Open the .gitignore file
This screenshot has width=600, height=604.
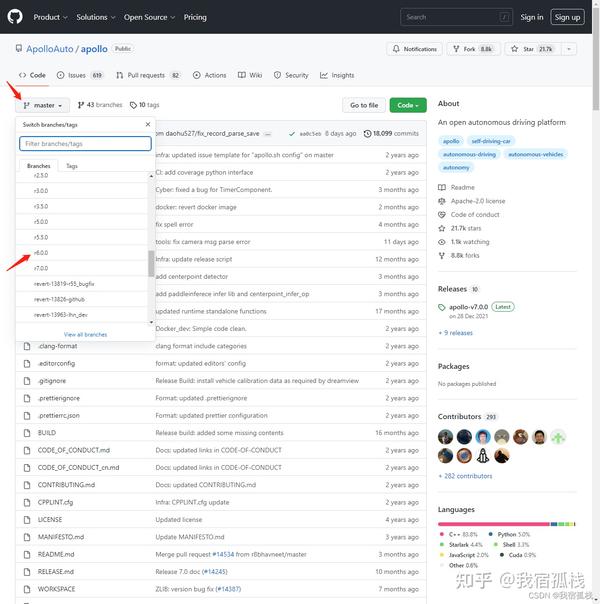coord(52,381)
